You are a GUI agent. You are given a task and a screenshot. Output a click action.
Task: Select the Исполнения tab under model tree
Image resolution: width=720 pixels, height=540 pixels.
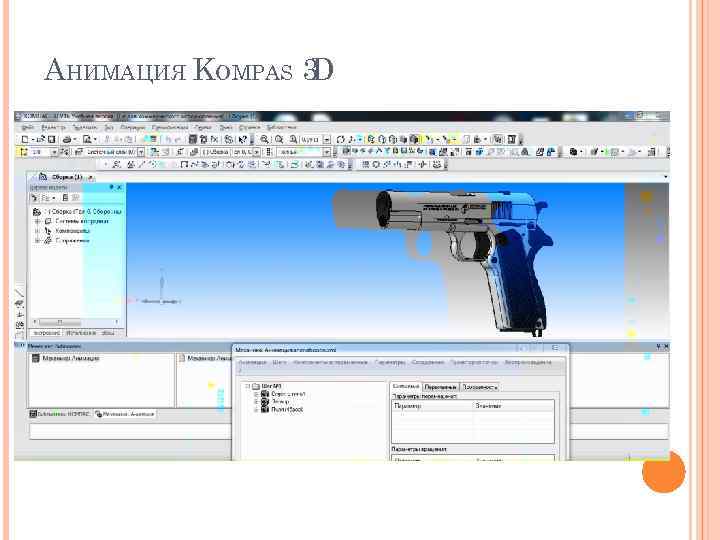81,333
